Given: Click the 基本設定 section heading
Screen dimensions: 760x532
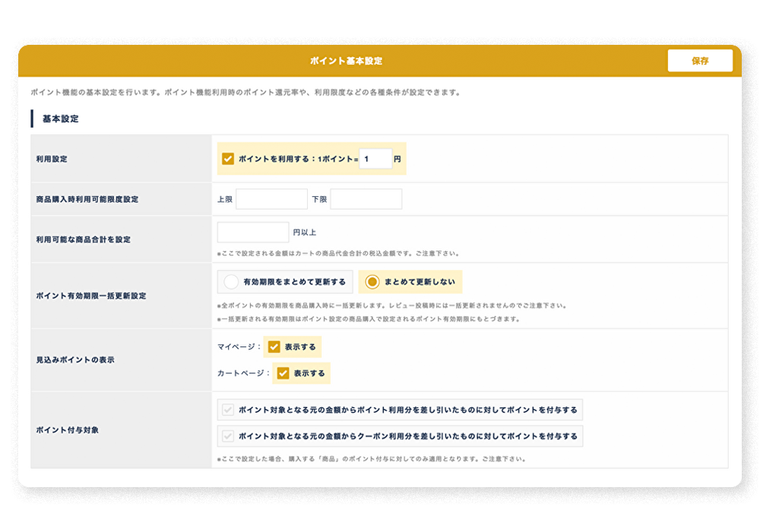Looking at the screenshot, I should 61,119.
